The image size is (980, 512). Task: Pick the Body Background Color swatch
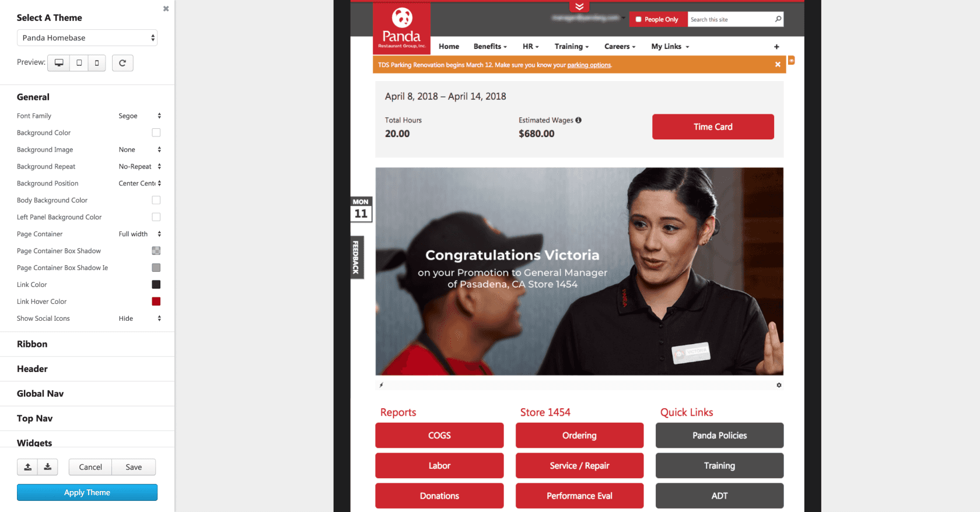[156, 201]
